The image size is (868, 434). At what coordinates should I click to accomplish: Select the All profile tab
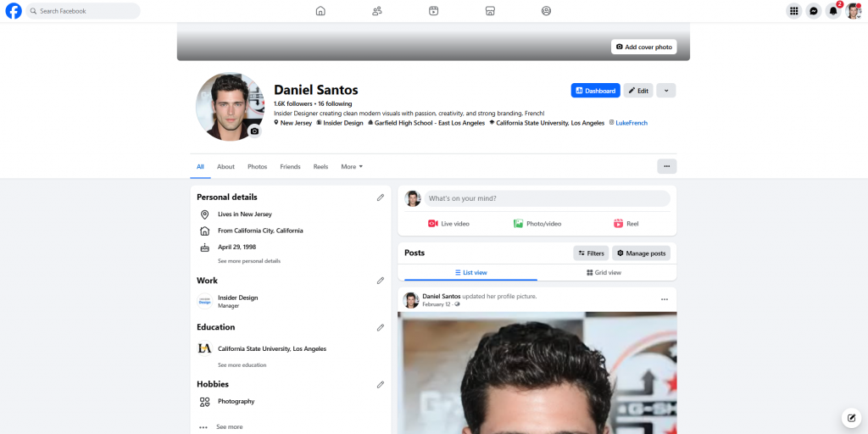(200, 167)
